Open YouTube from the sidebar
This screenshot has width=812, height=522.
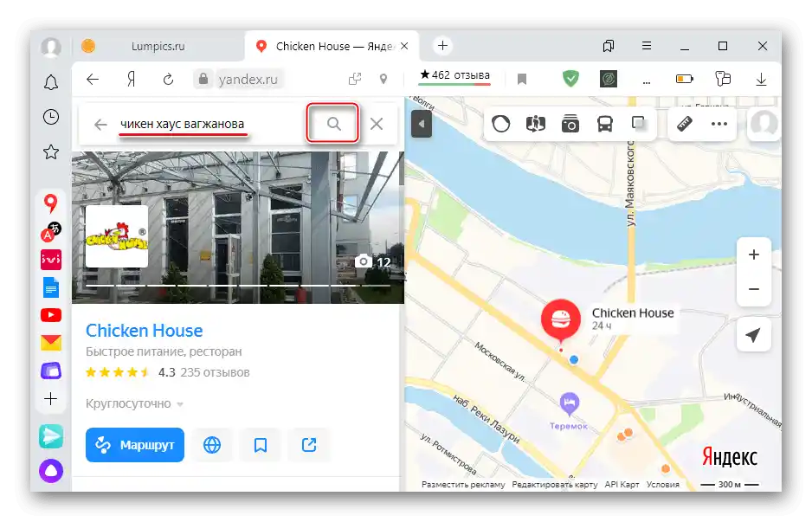(51, 315)
